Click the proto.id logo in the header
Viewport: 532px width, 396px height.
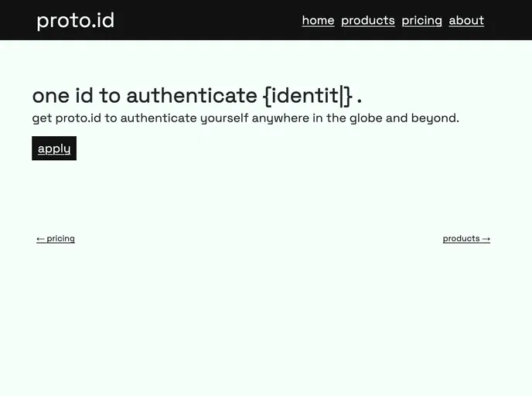(75, 20)
